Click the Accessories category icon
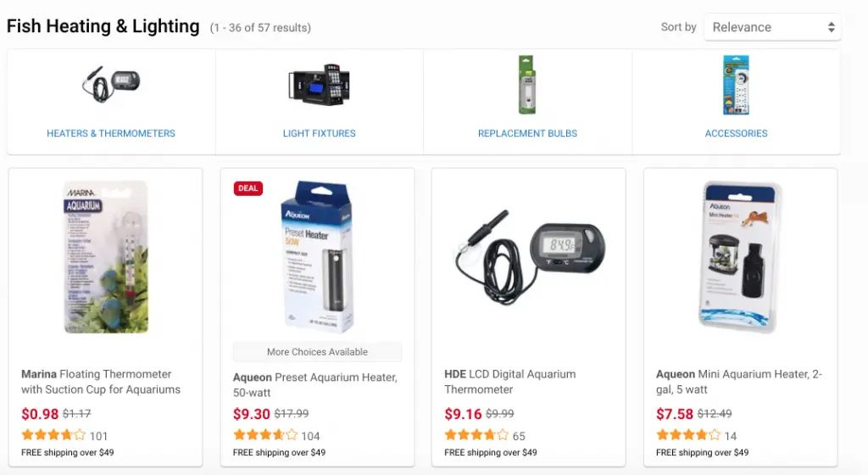This screenshot has width=868, height=475. (736, 85)
